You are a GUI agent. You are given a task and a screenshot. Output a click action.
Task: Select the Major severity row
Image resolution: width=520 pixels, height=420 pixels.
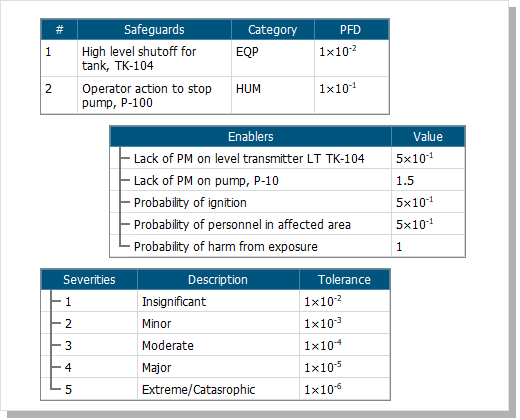click(215, 367)
